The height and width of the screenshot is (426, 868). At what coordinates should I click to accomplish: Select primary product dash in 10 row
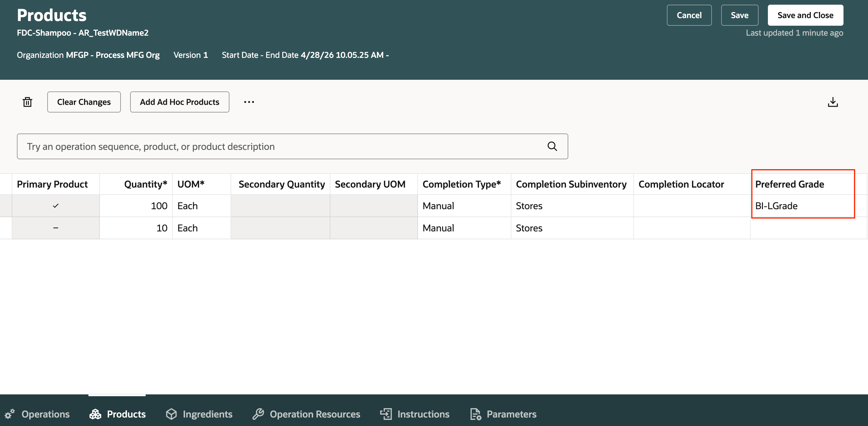coord(55,228)
